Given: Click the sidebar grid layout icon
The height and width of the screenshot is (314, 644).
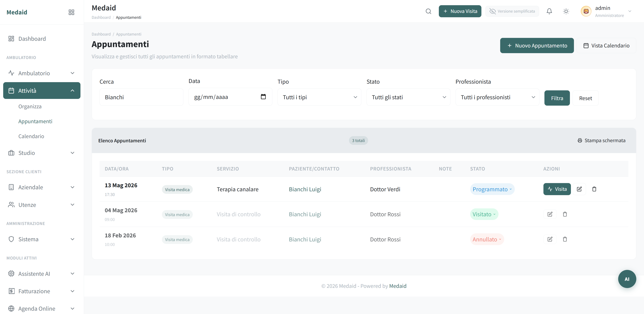Looking at the screenshot, I should point(71,12).
